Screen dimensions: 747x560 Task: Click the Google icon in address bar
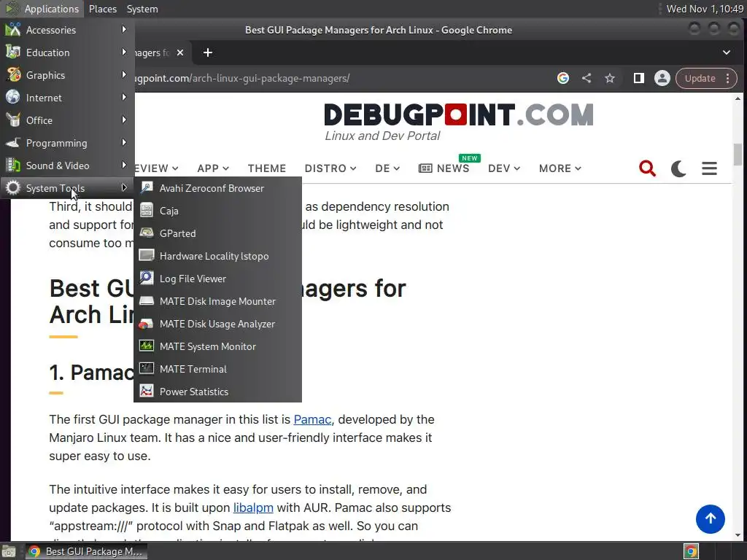click(563, 78)
